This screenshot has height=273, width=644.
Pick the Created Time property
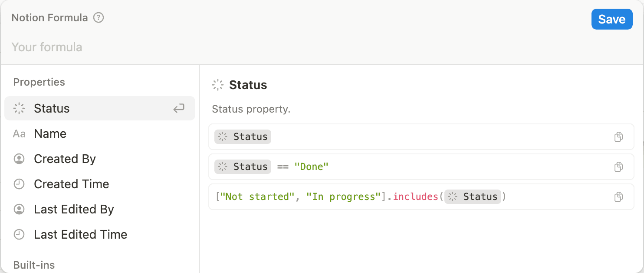coord(72,184)
